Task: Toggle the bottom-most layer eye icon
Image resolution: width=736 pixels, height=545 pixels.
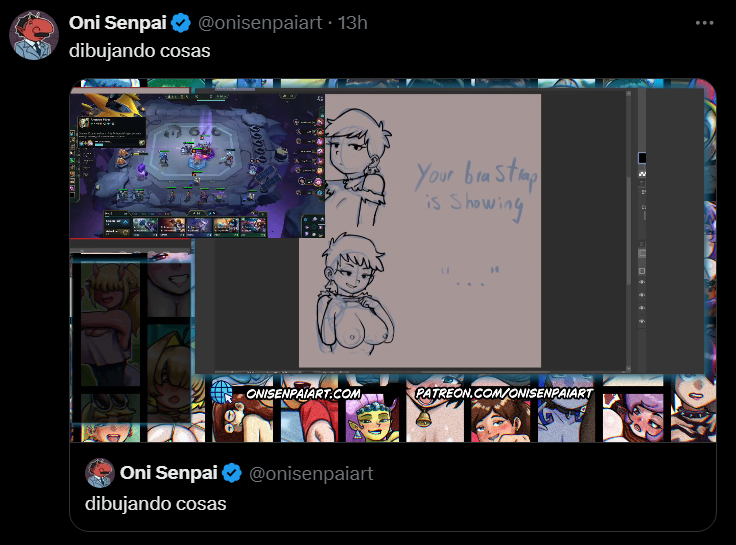Action: pos(642,322)
